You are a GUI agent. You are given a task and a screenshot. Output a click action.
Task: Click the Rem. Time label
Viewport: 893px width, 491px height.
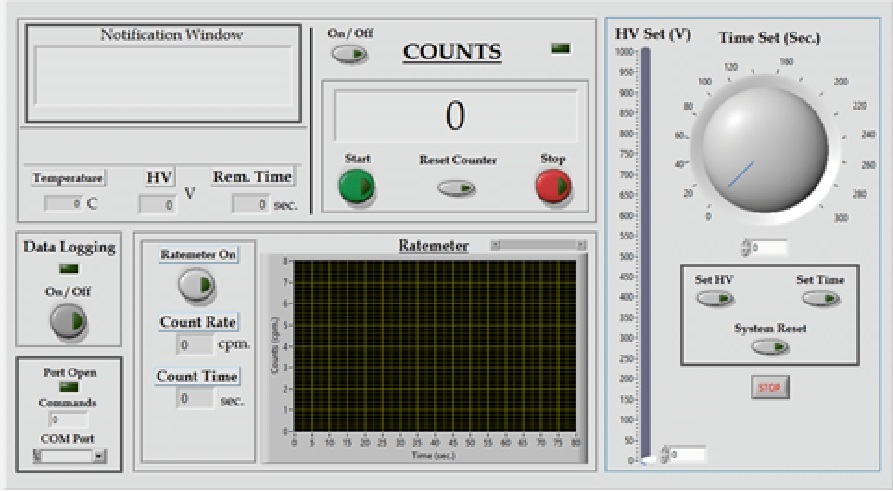tap(252, 177)
